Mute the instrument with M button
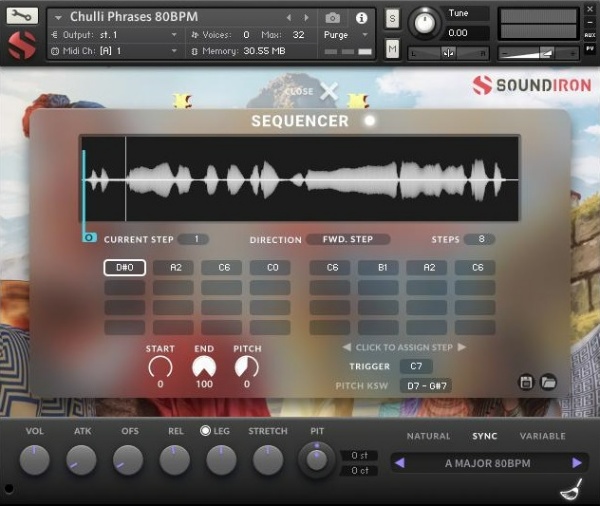 click(x=392, y=49)
